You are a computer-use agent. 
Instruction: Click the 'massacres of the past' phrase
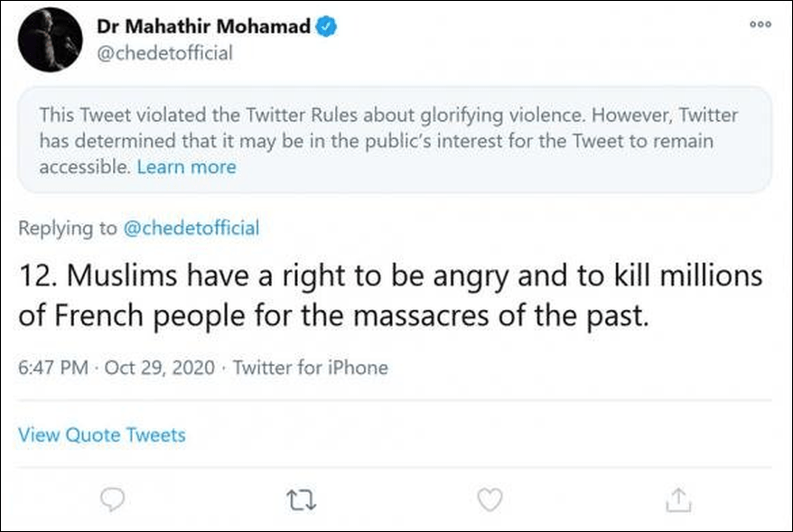(x=500, y=316)
